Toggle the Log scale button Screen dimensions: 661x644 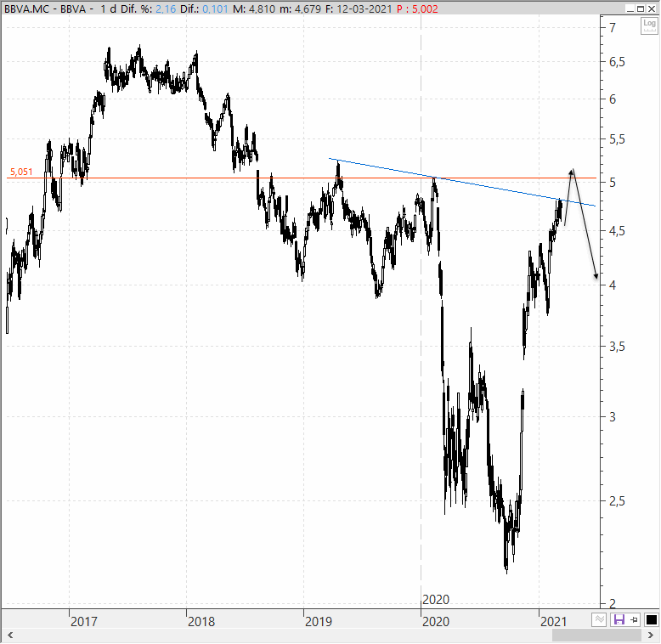tap(649, 25)
